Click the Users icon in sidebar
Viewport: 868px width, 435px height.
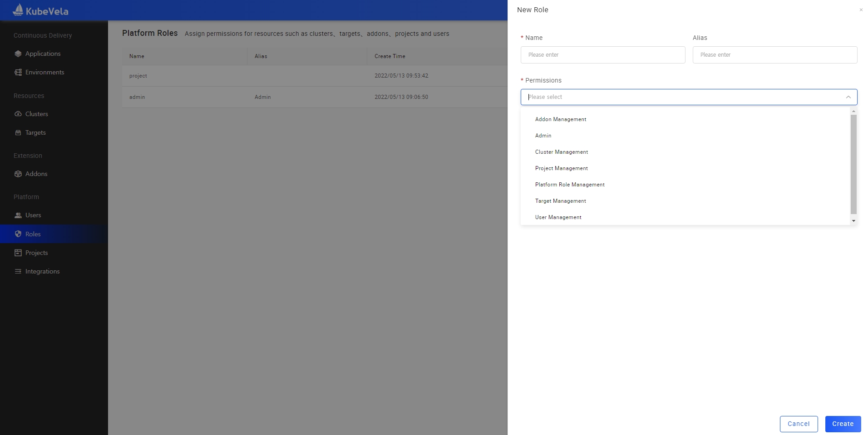pos(18,215)
